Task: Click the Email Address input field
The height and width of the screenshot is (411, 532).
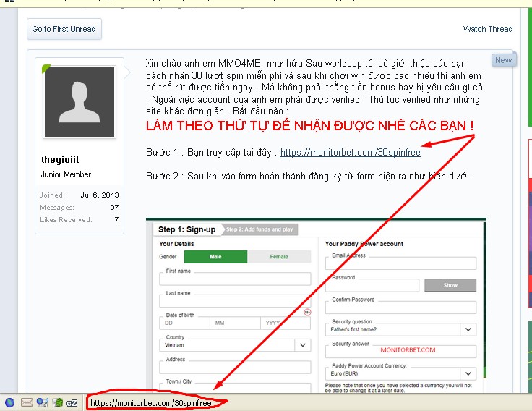Action: pos(400,263)
